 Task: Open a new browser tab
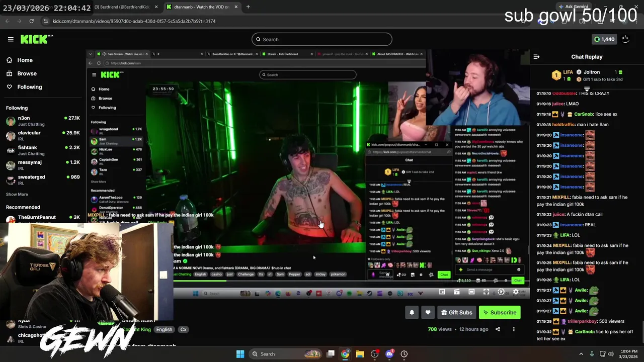[248, 7]
